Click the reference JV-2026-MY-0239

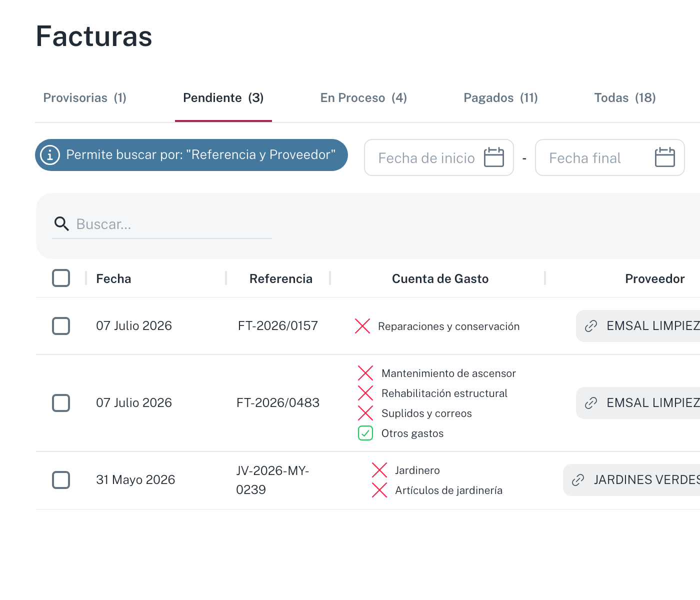[272, 480]
